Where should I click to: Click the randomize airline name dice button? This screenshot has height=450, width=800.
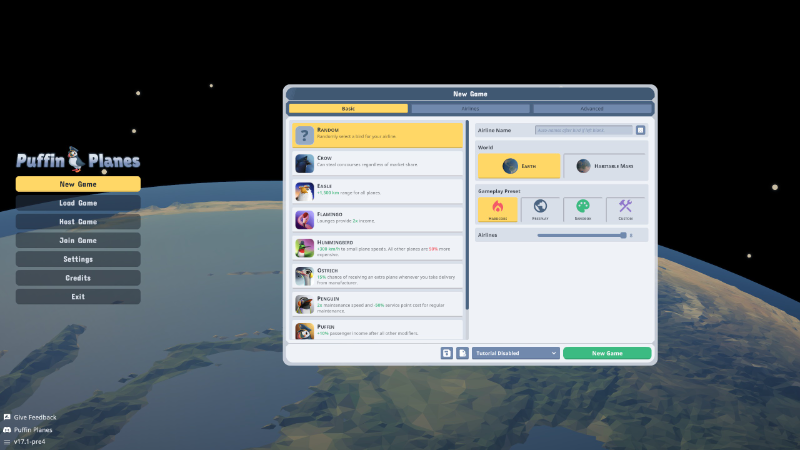[x=640, y=130]
